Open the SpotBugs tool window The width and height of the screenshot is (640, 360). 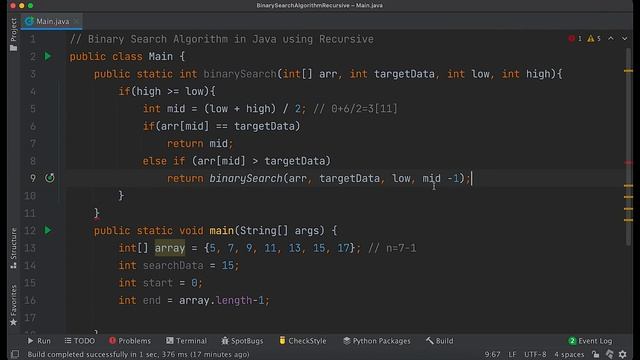(242, 341)
